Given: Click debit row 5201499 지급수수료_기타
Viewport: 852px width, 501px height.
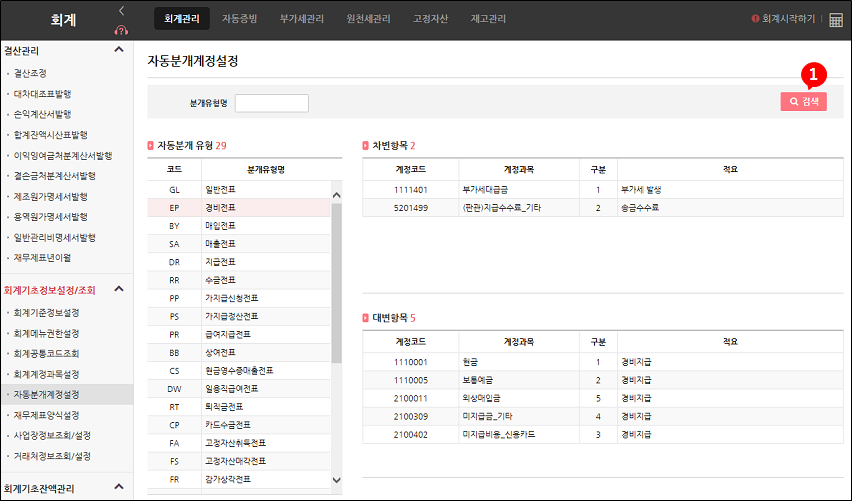Looking at the screenshot, I should (603, 208).
